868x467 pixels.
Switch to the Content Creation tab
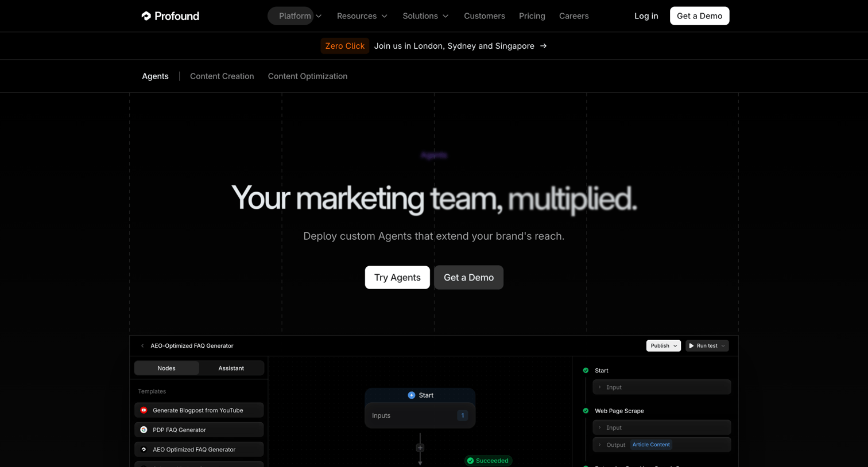pyautogui.click(x=222, y=76)
